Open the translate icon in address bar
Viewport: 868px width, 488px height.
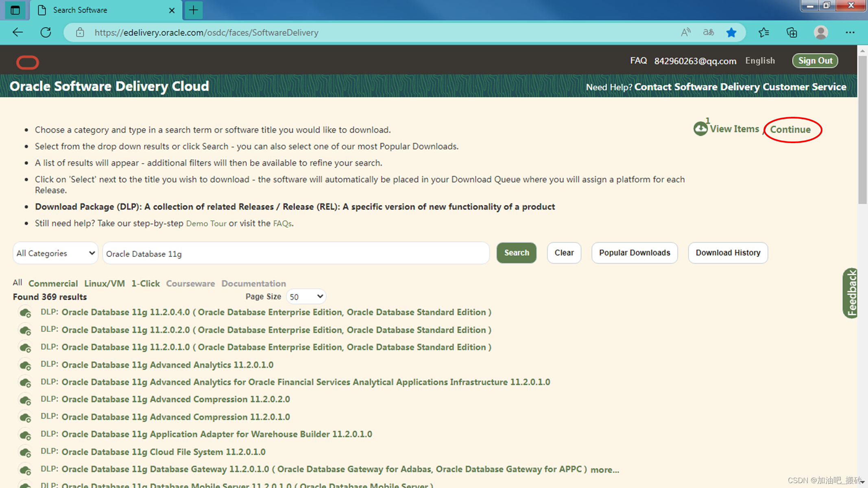point(708,32)
